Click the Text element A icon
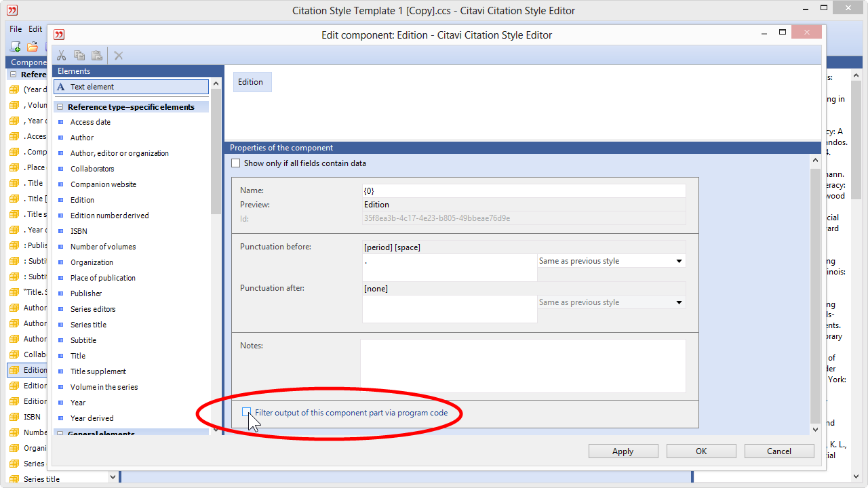The width and height of the screenshot is (868, 488). [x=61, y=87]
